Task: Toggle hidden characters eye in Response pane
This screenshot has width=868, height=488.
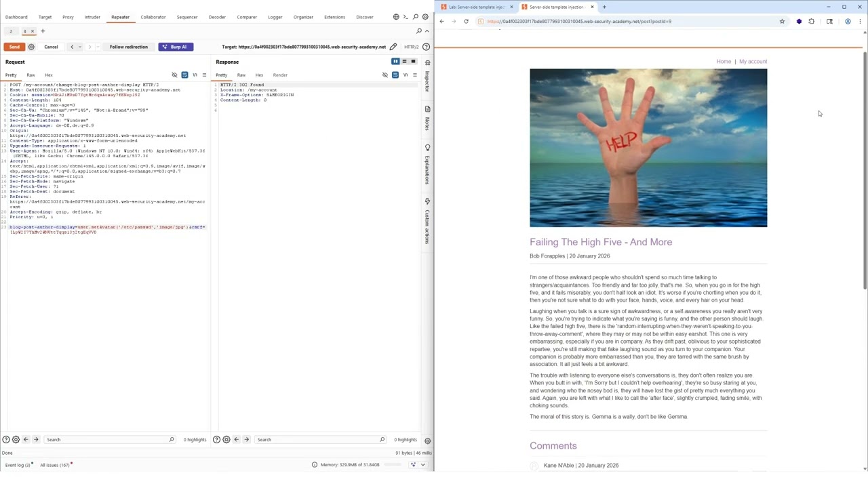Action: tap(385, 75)
